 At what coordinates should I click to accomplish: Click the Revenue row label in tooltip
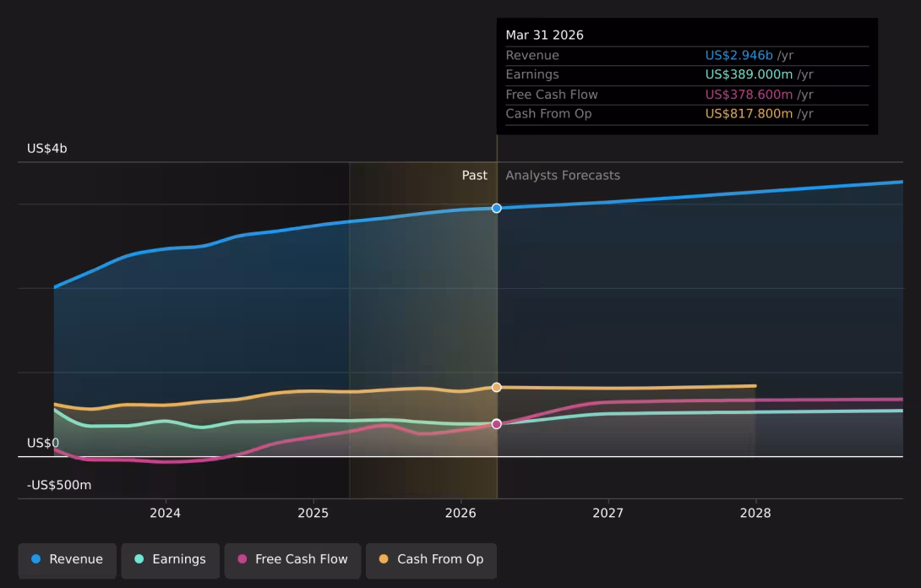(x=532, y=55)
